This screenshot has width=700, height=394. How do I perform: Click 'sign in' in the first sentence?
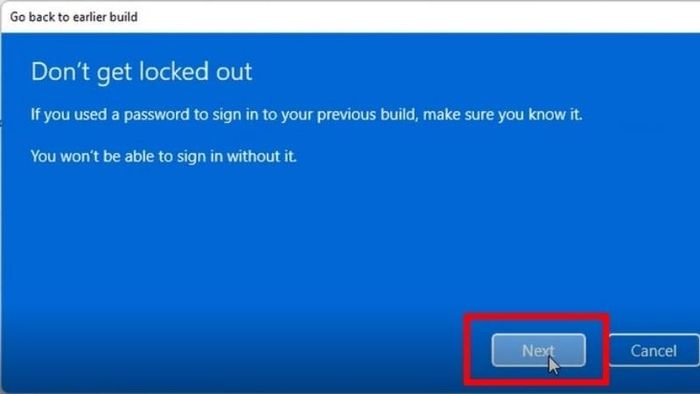(x=235, y=115)
